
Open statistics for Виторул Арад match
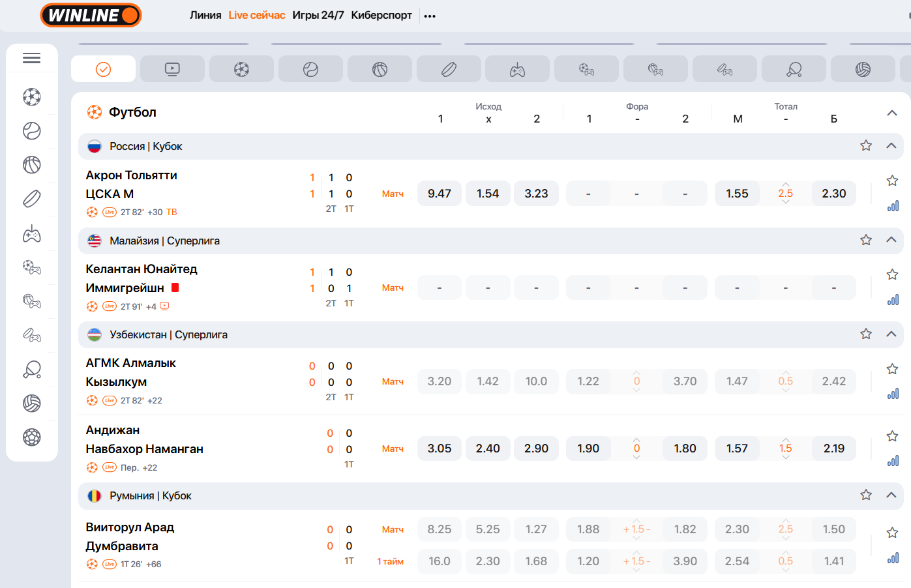(893, 558)
